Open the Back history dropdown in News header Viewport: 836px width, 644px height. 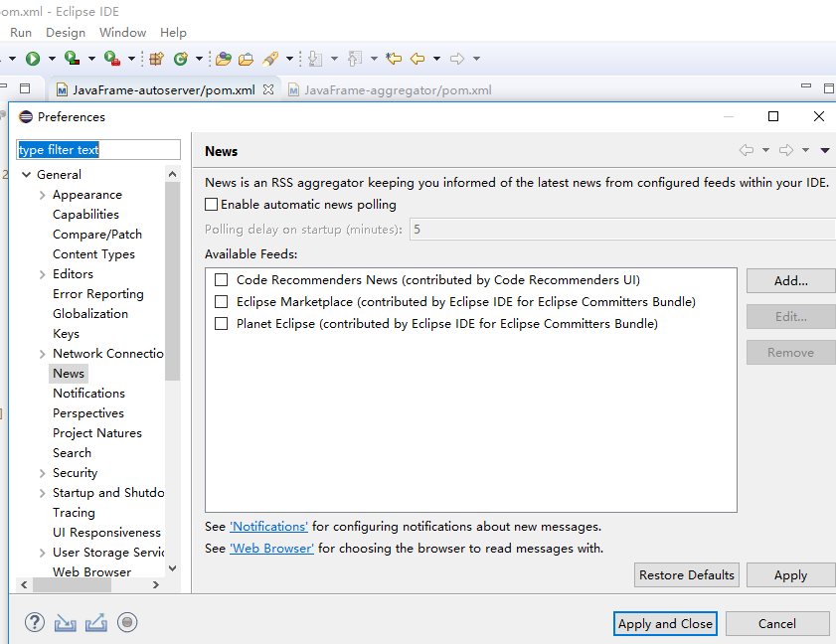point(765,150)
